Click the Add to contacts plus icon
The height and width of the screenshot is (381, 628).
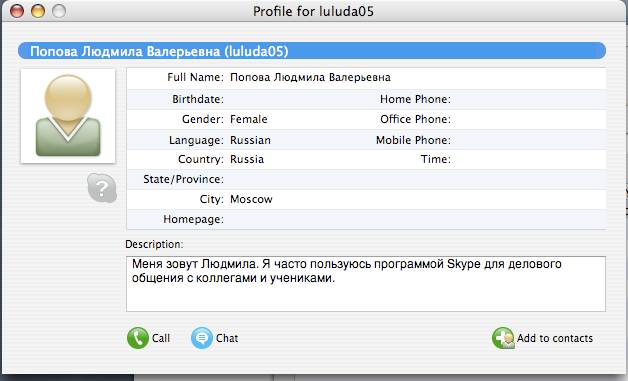(x=503, y=338)
